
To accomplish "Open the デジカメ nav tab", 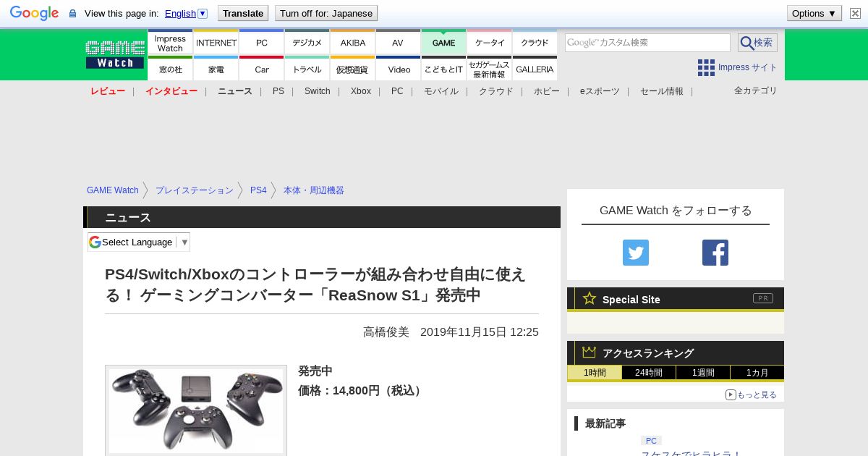I will point(307,43).
